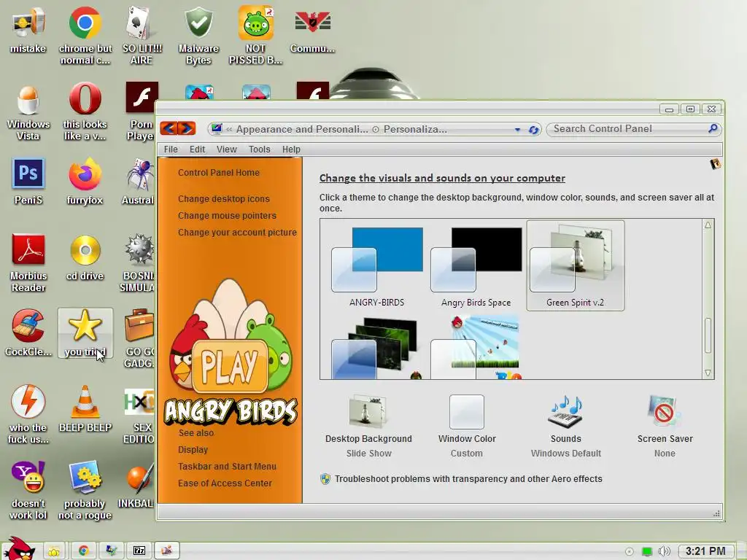Image resolution: width=747 pixels, height=560 pixels.
Task: Open the Display link
Action: [x=193, y=449]
